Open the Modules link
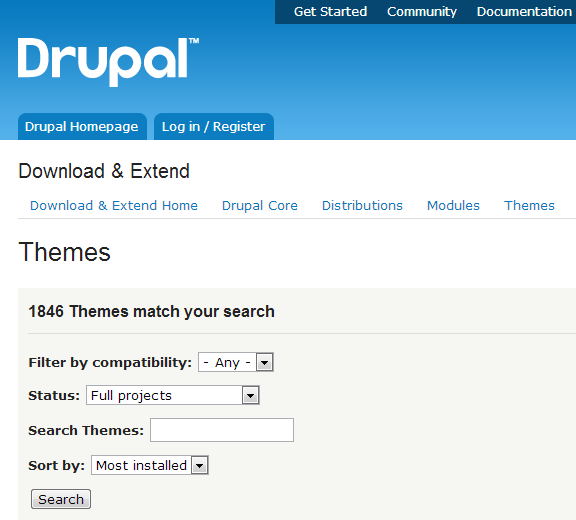Viewport: 576px width, 520px height. 453,206
